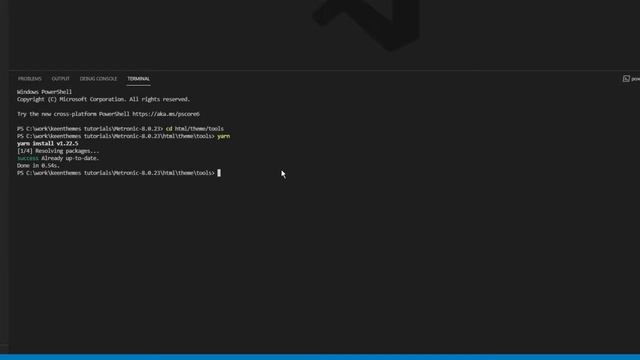640x360 pixels.
Task: Click the 'Copyright (C) Microsoft Corporation' line
Action: (104, 99)
